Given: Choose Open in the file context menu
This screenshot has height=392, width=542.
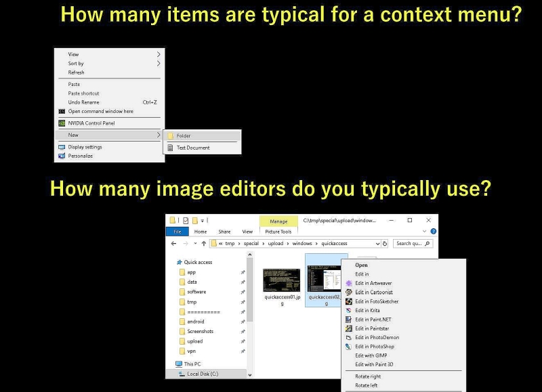Looking at the screenshot, I should coord(404,265).
